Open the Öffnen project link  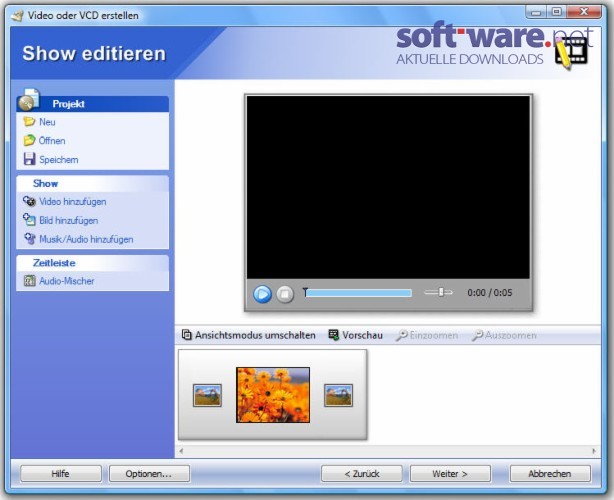[x=52, y=141]
